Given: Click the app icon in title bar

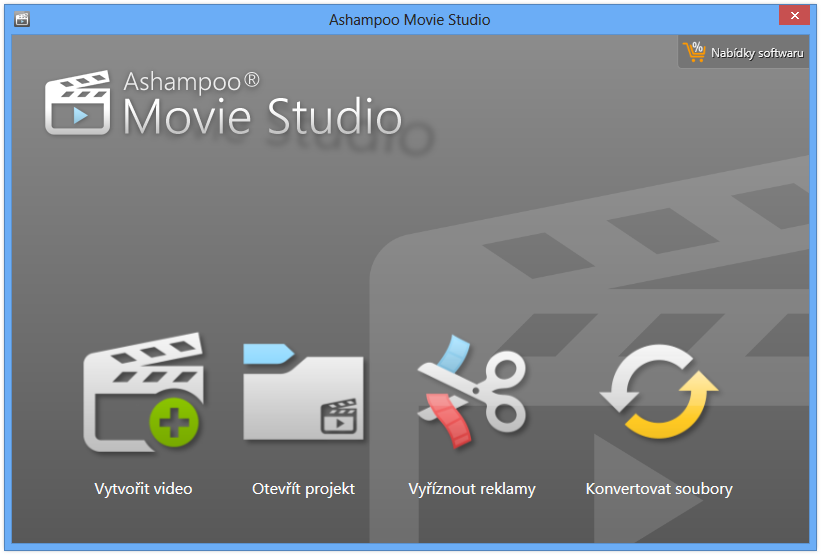Looking at the screenshot, I should [22, 19].
